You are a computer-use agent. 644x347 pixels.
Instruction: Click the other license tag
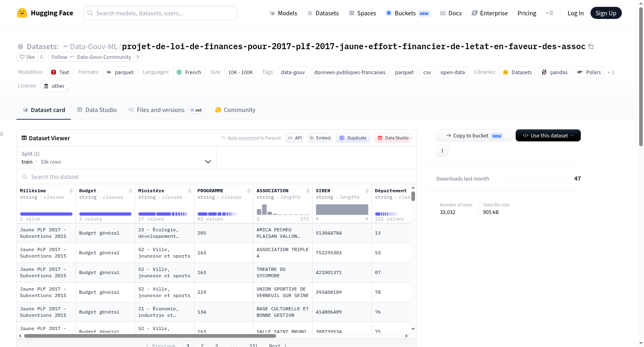54,86
